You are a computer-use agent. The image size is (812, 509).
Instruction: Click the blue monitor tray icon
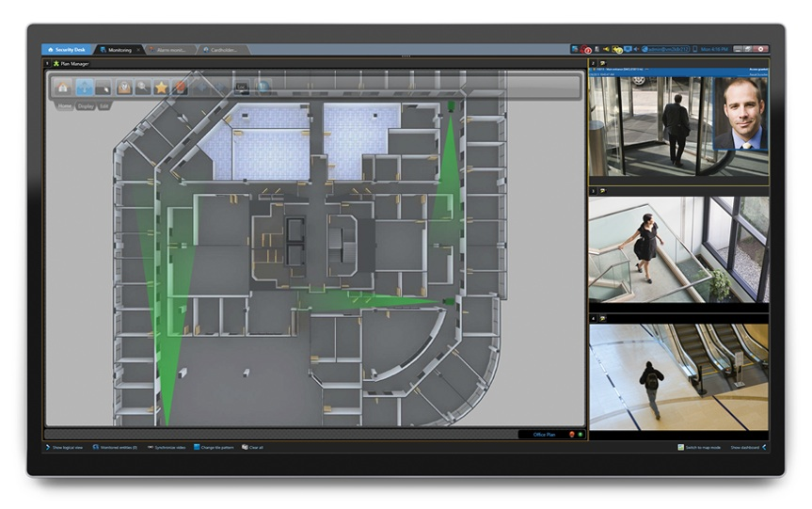tap(628, 49)
